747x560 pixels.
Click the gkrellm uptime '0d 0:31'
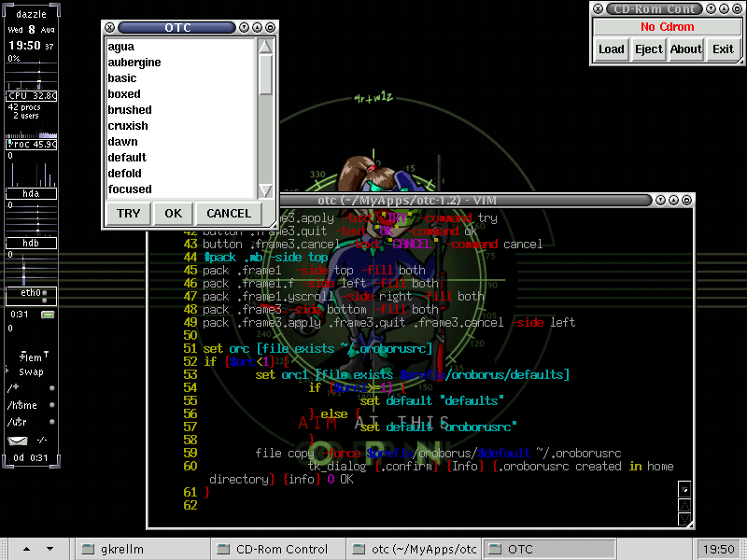pyautogui.click(x=31, y=457)
